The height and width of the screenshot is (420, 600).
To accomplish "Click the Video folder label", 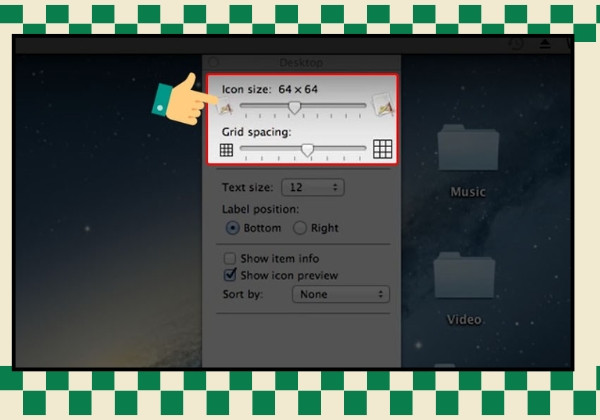I will tap(464, 319).
